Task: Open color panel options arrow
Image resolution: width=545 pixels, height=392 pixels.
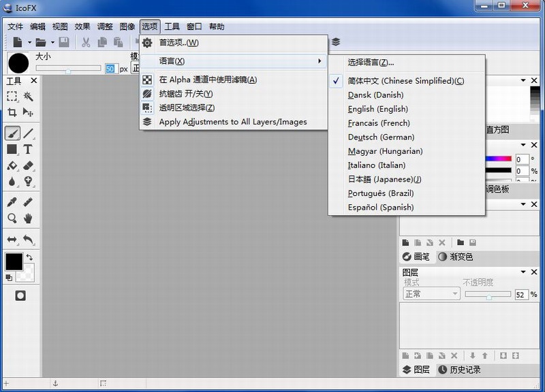Action: pyautogui.click(x=523, y=145)
